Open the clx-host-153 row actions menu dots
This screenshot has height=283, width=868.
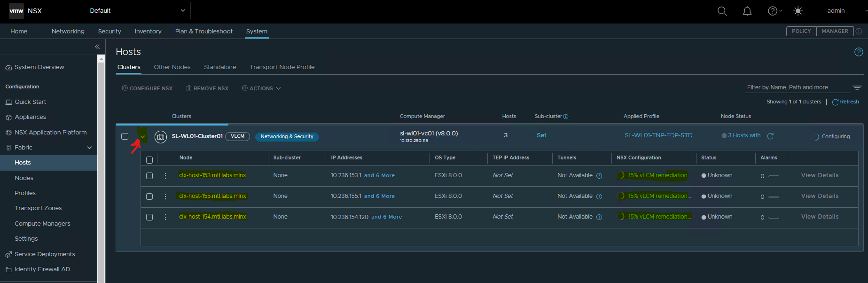[x=165, y=175]
